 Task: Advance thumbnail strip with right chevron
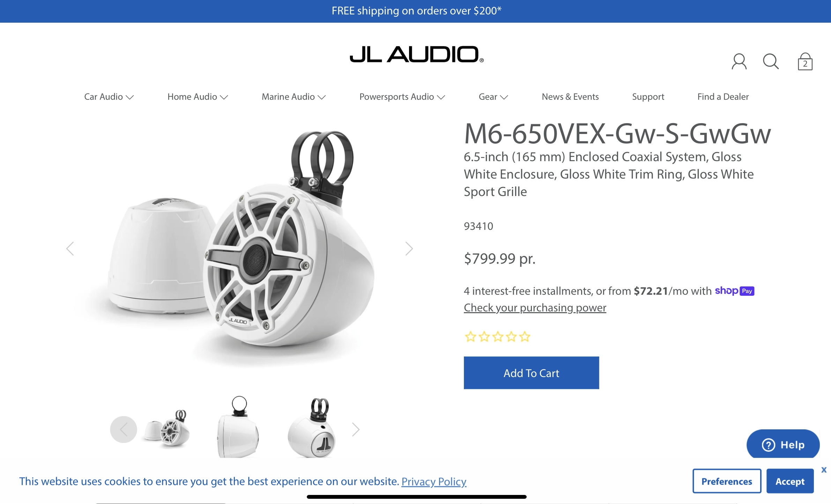coord(355,429)
